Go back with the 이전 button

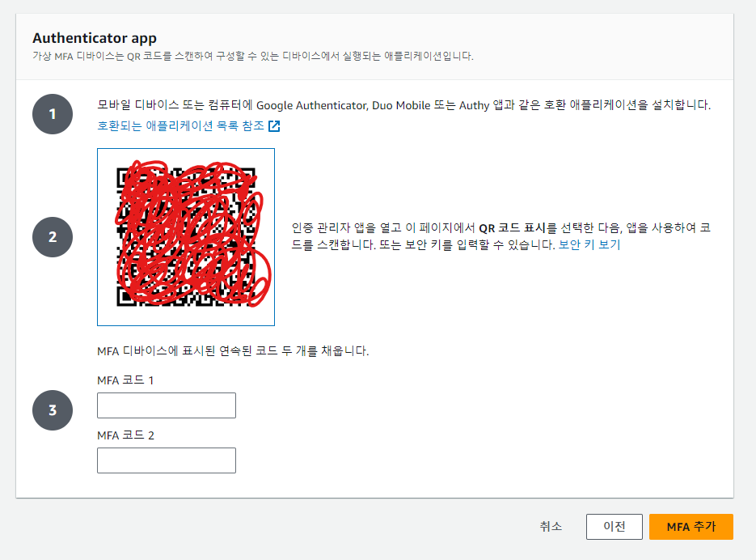[x=615, y=526]
